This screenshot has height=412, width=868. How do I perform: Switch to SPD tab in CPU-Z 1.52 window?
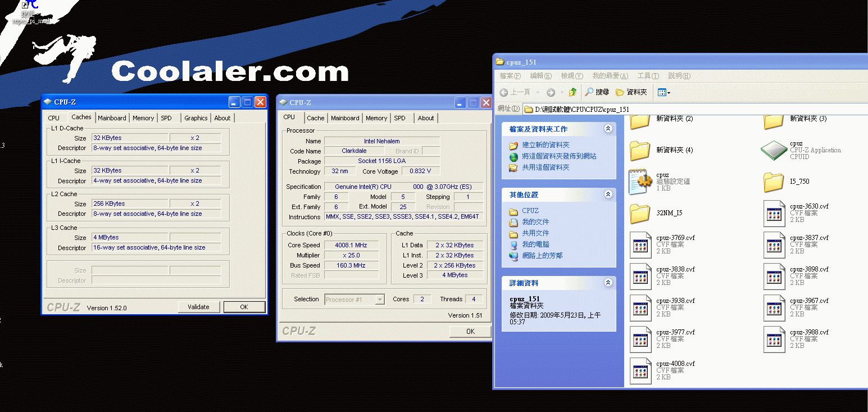(166, 118)
